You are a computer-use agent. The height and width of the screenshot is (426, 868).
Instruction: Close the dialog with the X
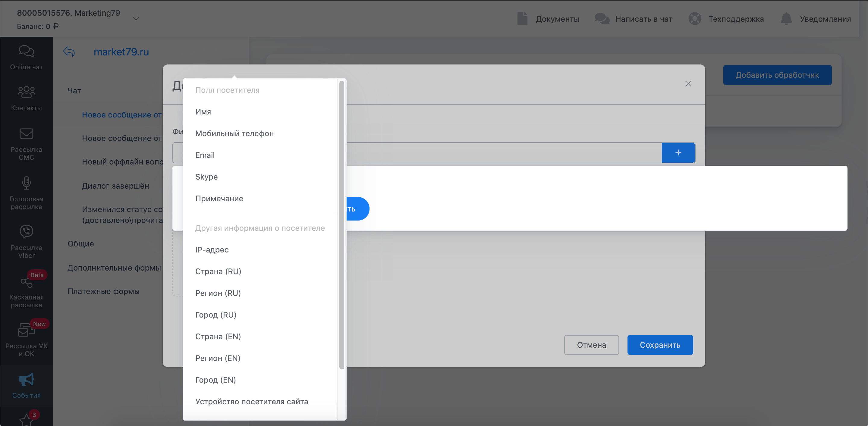click(688, 84)
